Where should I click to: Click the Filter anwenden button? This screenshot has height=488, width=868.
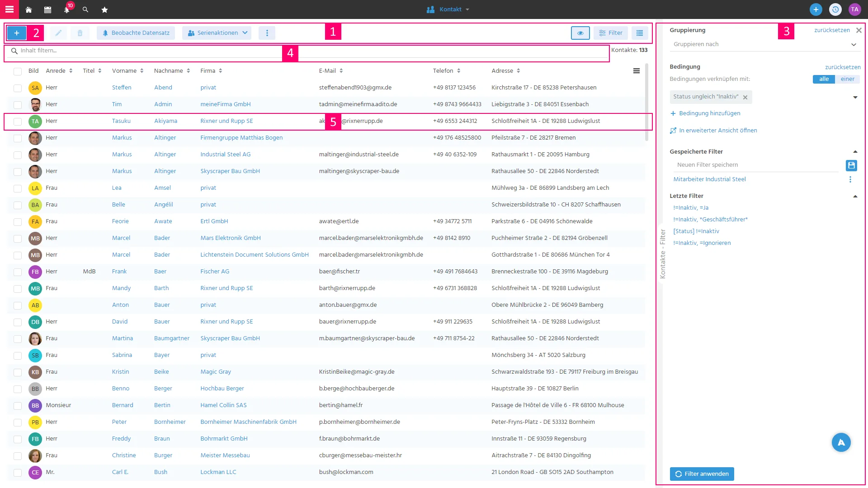[702, 474]
